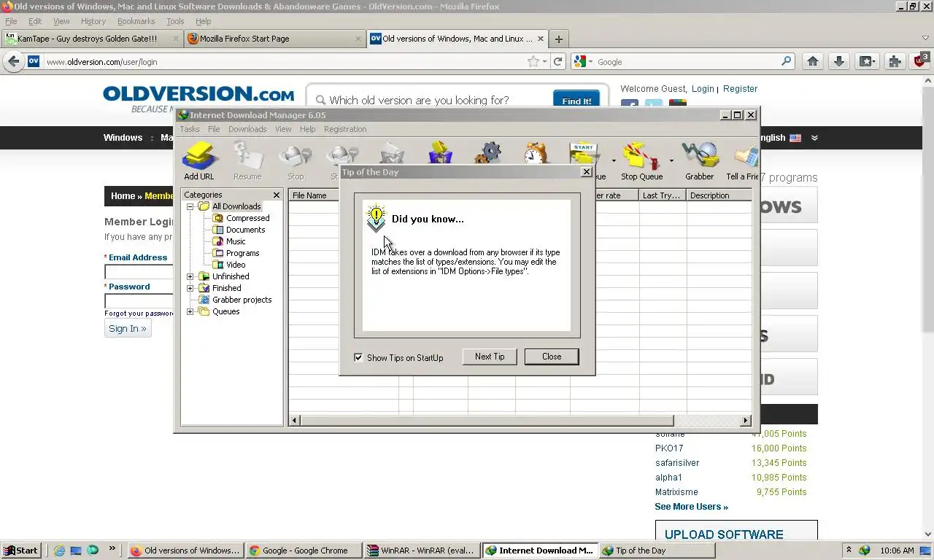
Task: Click the Windows Start button
Action: click(20, 551)
